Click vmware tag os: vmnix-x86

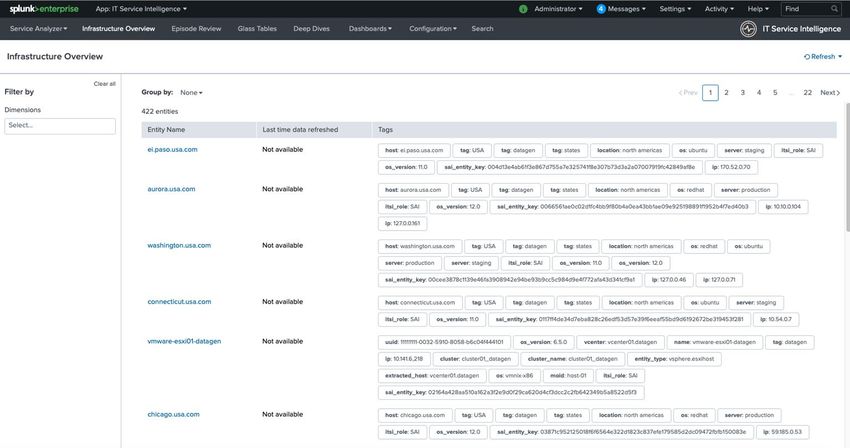(514, 376)
